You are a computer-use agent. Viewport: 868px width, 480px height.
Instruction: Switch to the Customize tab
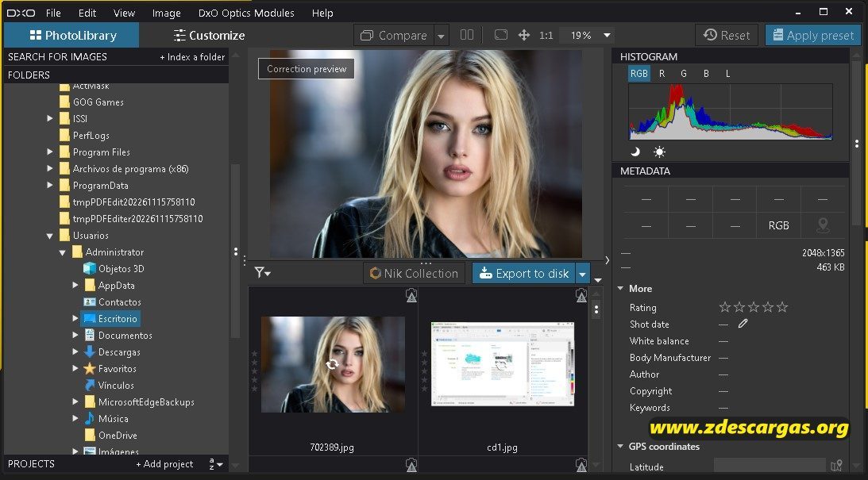(x=209, y=36)
